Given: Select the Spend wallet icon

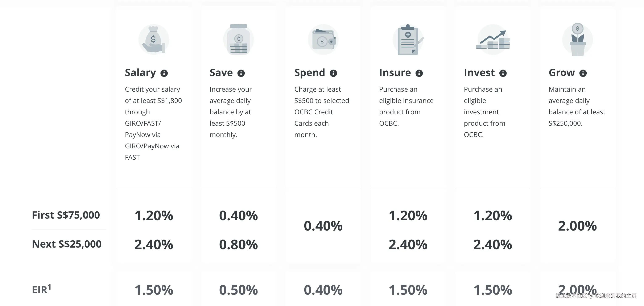Looking at the screenshot, I should point(323,40).
